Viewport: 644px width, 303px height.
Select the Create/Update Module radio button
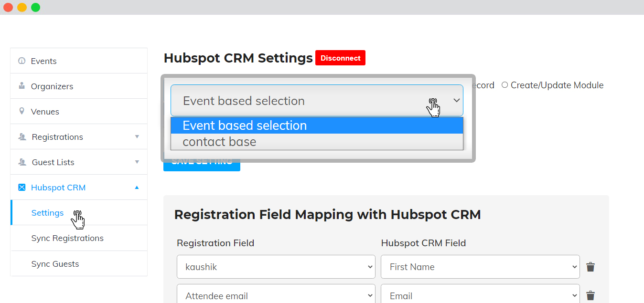[x=504, y=85]
